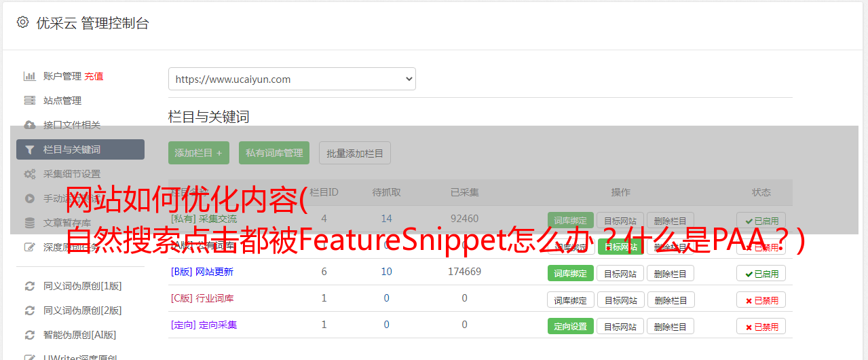Click the gear icon beside 优采云 管理控制台

coord(22,22)
